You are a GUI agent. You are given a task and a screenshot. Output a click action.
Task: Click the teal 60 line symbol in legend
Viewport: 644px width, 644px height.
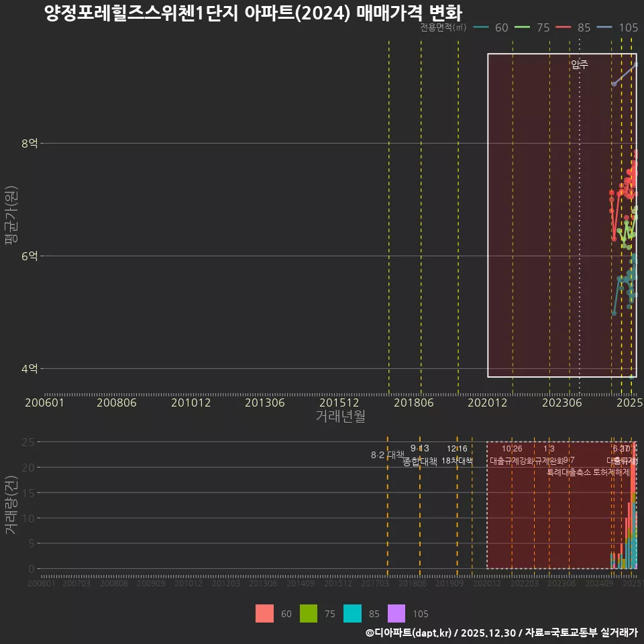pos(482,28)
